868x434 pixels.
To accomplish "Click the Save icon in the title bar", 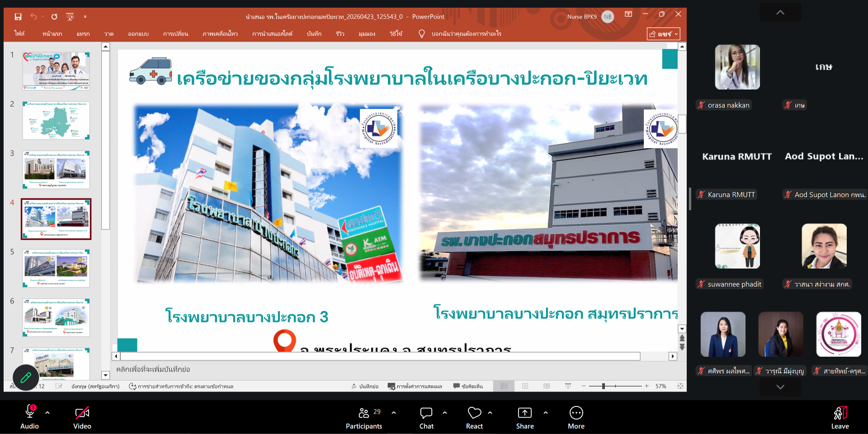I will point(18,17).
